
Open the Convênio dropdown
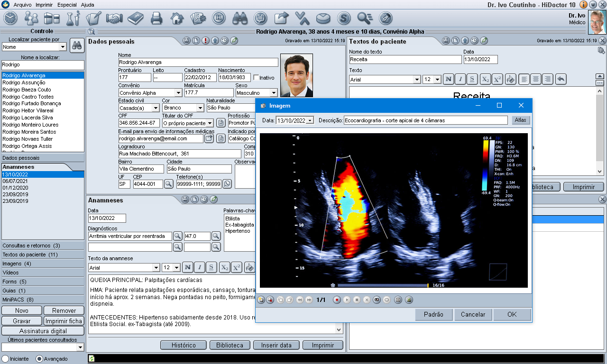pos(178,93)
